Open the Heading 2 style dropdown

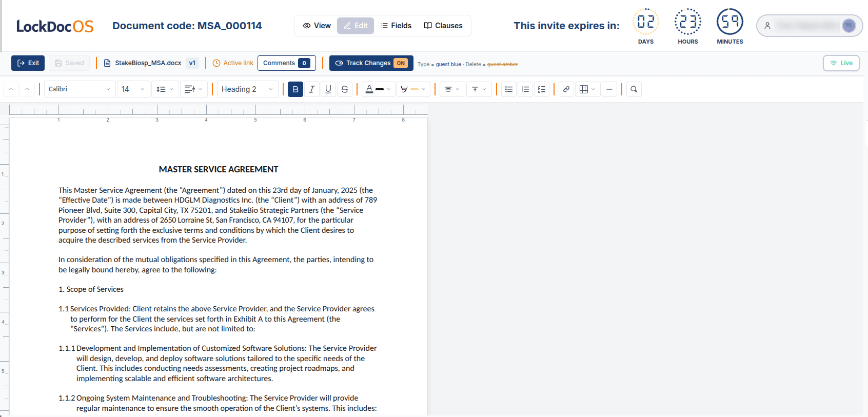click(247, 89)
